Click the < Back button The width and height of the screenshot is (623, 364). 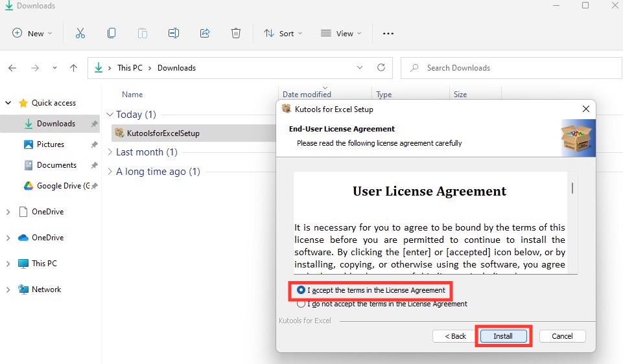tap(455, 336)
